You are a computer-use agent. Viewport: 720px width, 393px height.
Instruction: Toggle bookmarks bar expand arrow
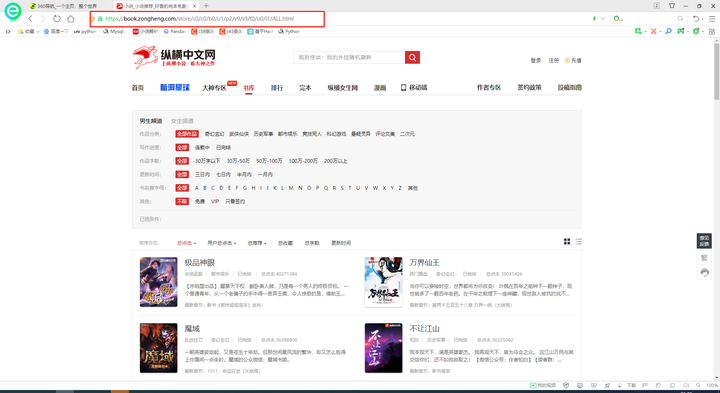coord(8,31)
